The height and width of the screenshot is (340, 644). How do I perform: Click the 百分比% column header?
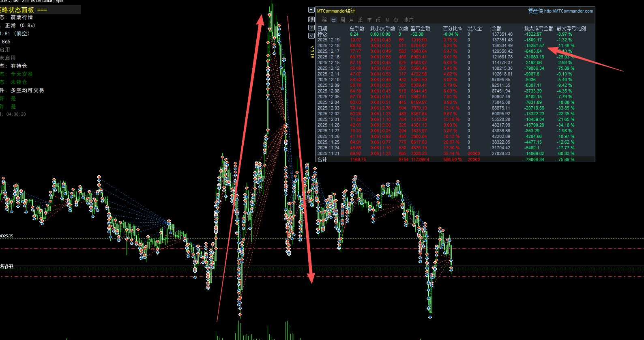click(452, 28)
